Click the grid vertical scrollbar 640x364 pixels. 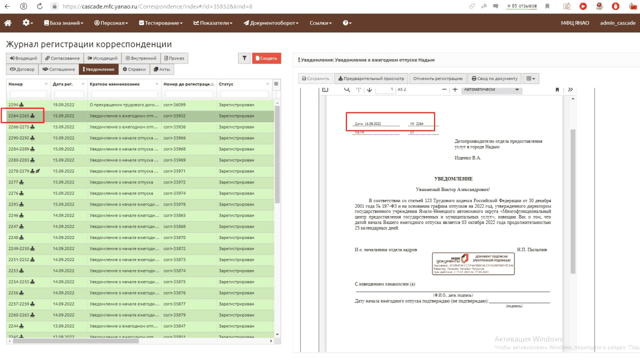pos(277,155)
